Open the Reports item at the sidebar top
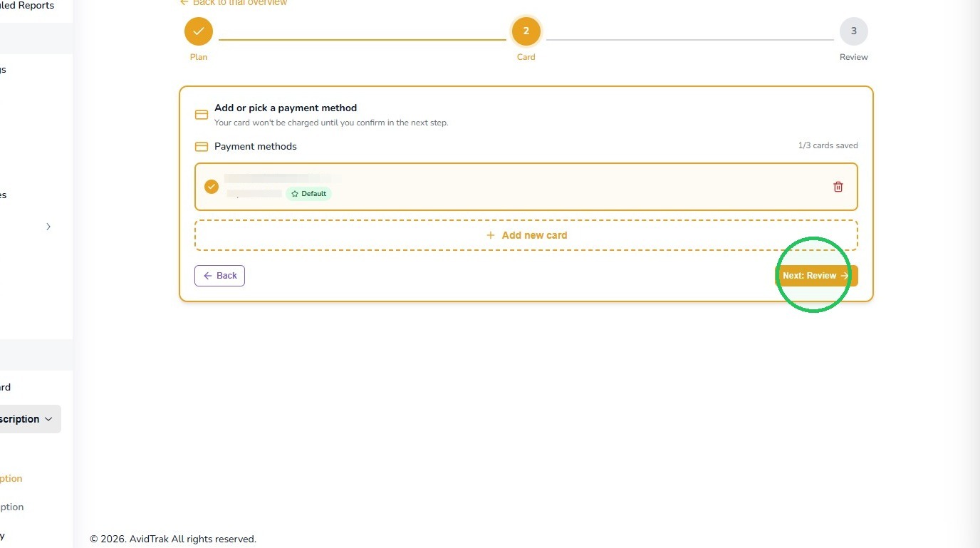980x548 pixels. [27, 6]
